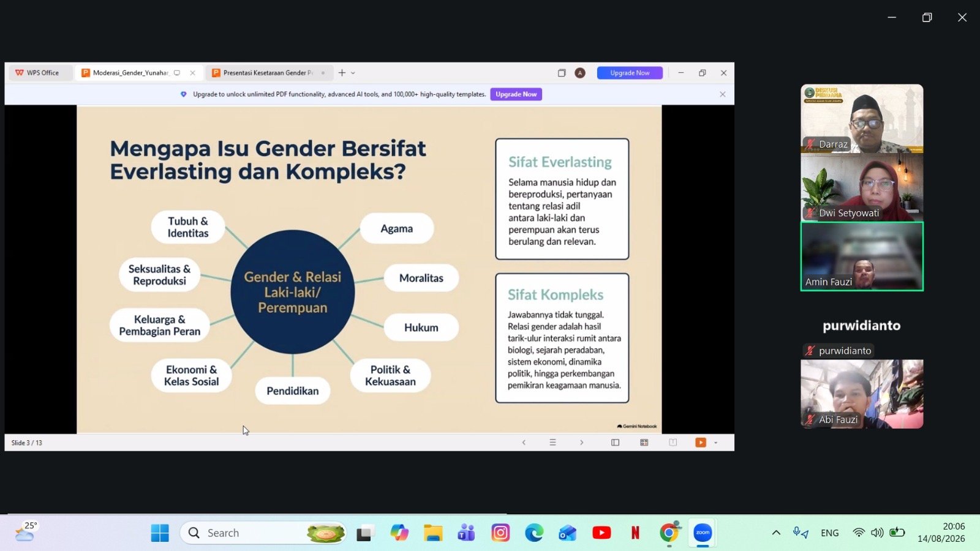
Task: Open the slide list menu
Action: click(x=552, y=443)
